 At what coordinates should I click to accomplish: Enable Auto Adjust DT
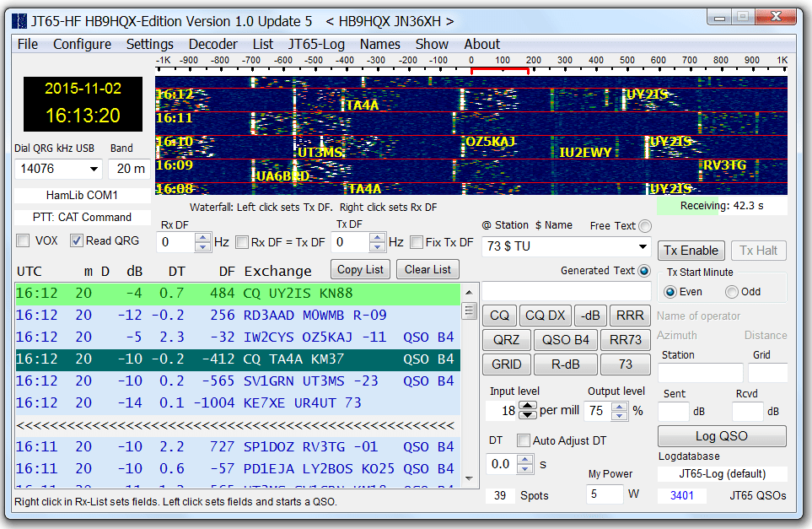pyautogui.click(x=522, y=440)
